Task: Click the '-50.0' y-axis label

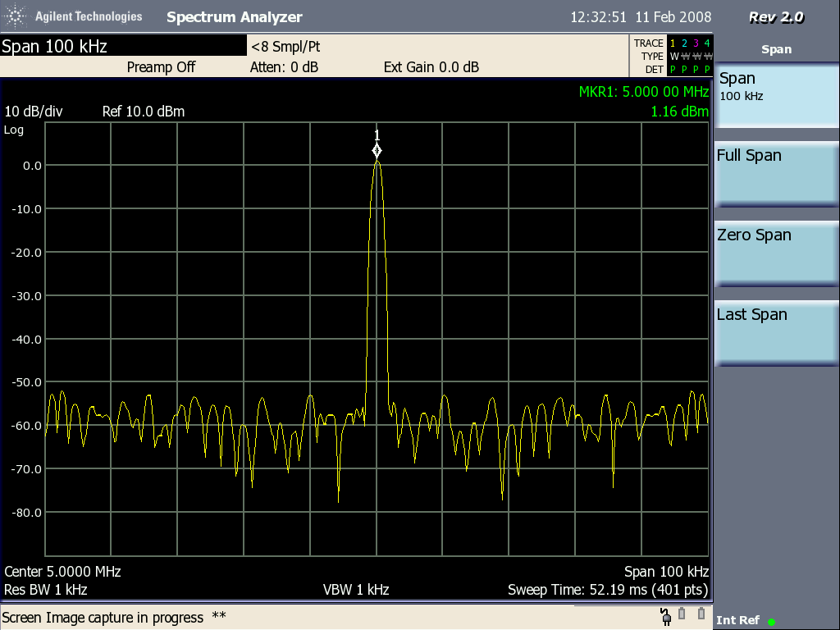Action: point(27,382)
